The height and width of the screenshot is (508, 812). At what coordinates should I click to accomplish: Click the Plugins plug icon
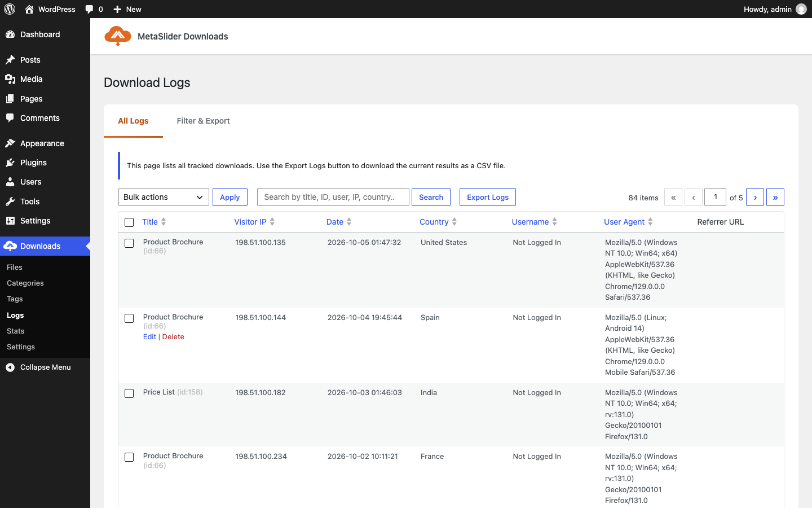10,163
